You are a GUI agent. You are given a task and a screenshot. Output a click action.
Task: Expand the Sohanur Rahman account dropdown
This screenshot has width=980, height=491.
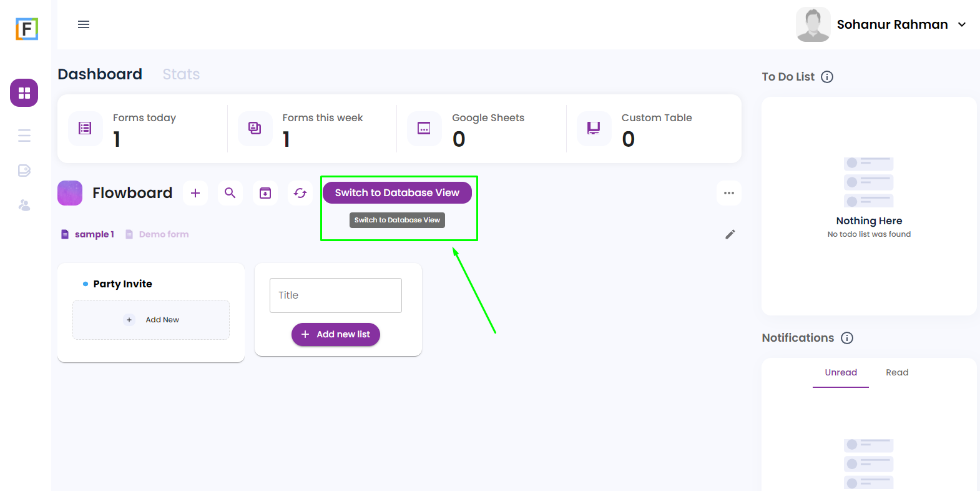pyautogui.click(x=962, y=24)
